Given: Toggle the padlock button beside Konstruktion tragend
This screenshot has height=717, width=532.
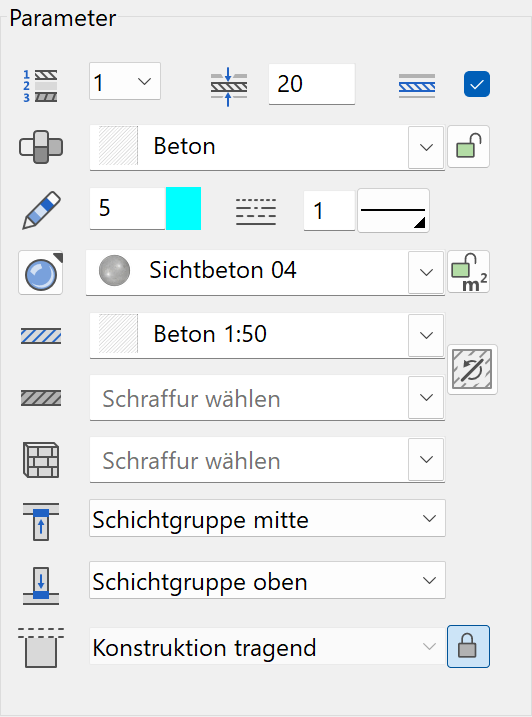Looking at the screenshot, I should point(468,647).
